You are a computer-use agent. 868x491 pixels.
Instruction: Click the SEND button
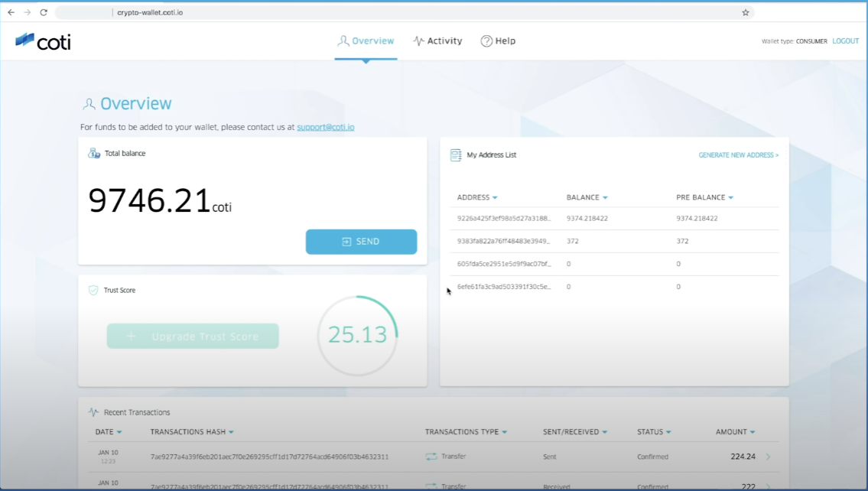pyautogui.click(x=361, y=242)
